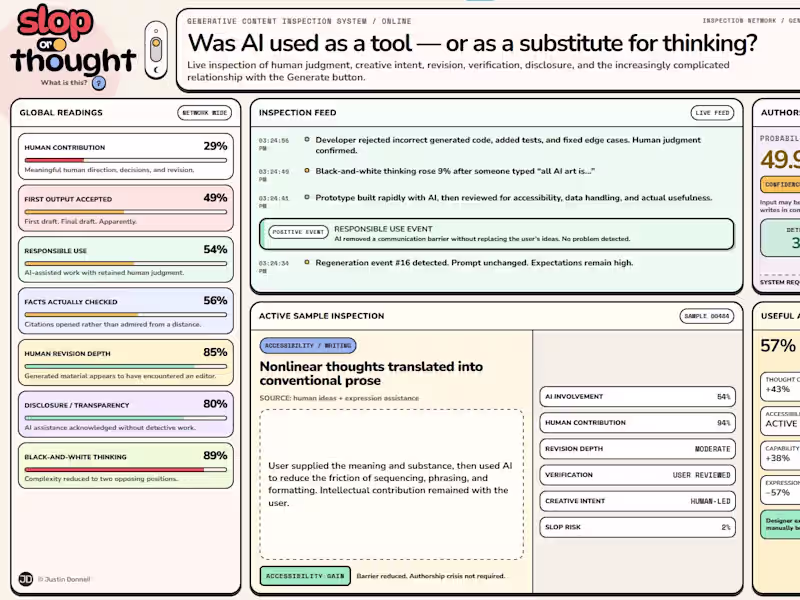Screen dimensions: 800x600
Task: Click the Human Contribution progress bar
Action: tap(126, 160)
